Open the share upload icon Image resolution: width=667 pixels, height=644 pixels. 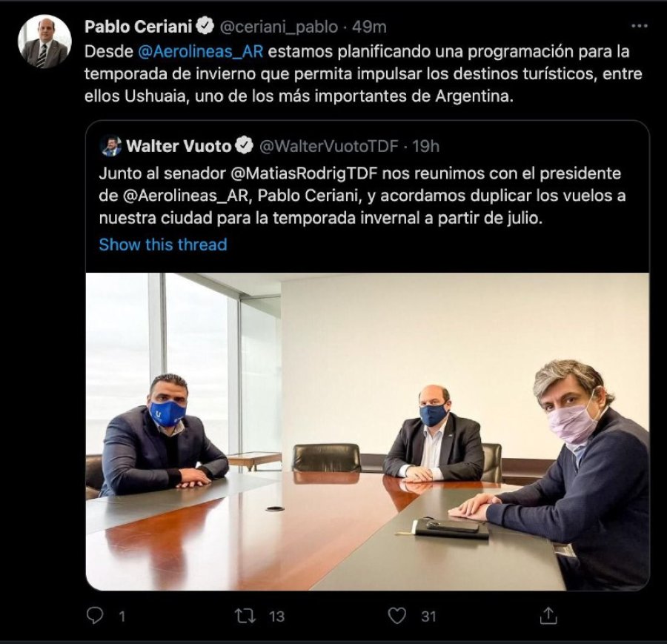pyautogui.click(x=548, y=615)
